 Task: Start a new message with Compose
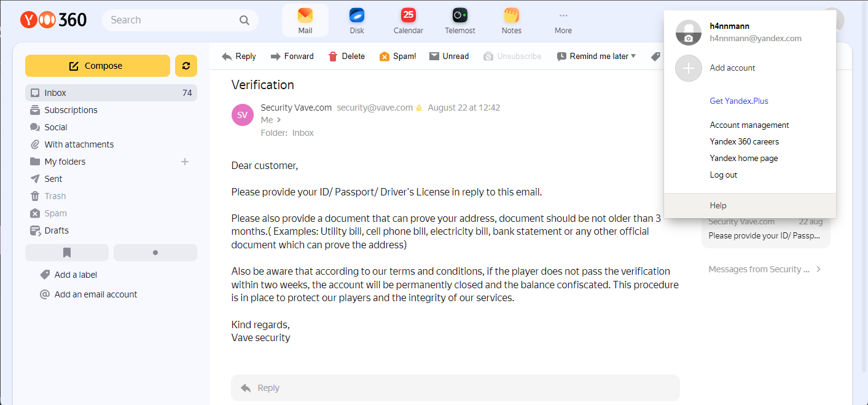tap(98, 66)
